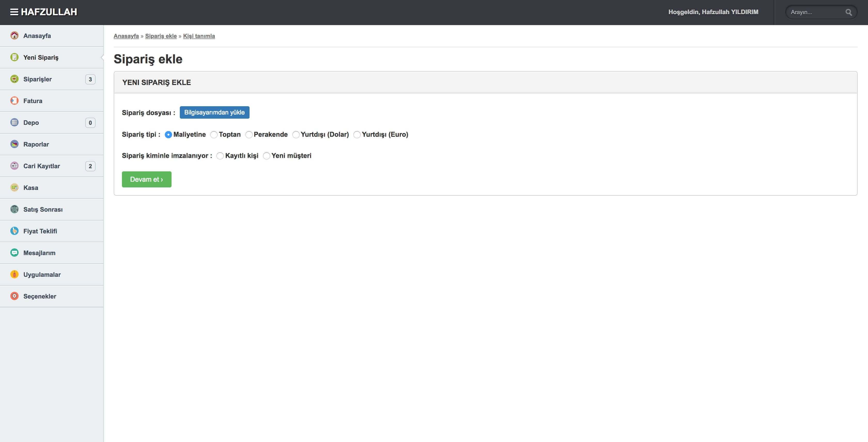This screenshot has width=868, height=442.
Task: Click the magnifier search icon
Action: pos(848,12)
